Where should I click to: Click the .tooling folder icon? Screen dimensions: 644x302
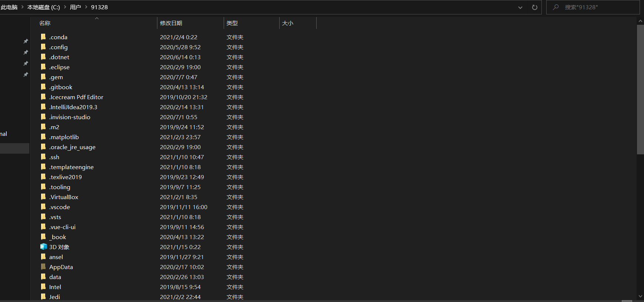click(x=43, y=187)
